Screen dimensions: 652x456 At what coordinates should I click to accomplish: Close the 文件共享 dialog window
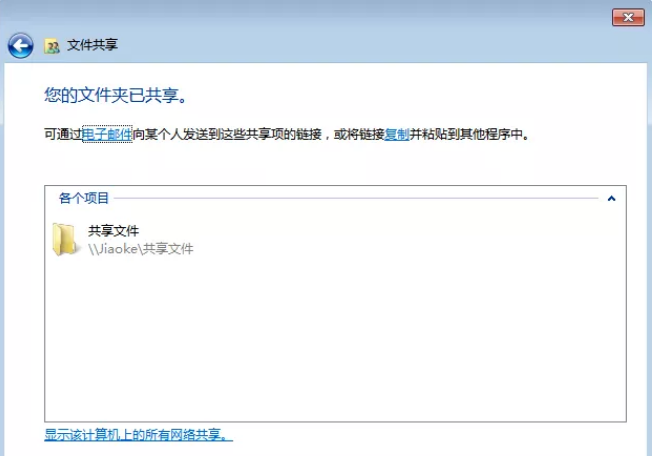pos(628,17)
